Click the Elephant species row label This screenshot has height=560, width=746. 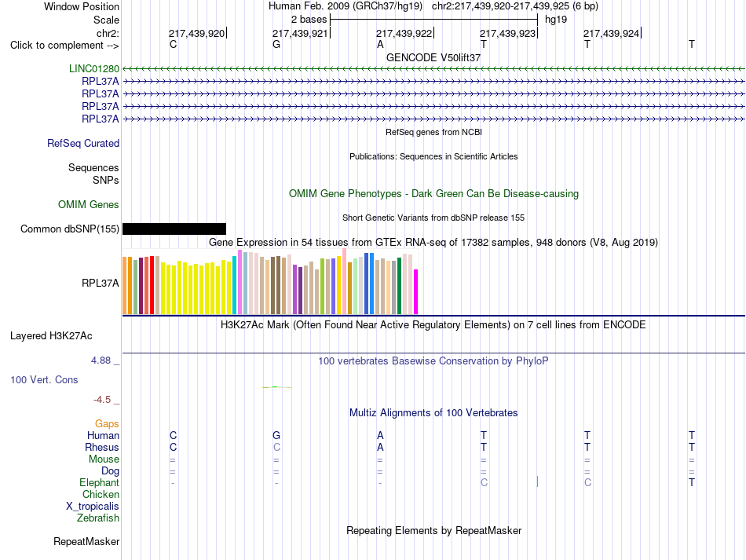(100, 482)
